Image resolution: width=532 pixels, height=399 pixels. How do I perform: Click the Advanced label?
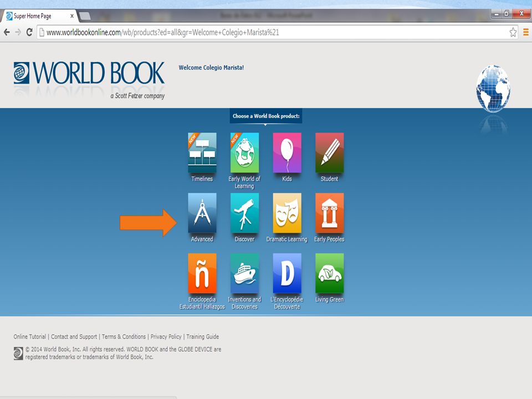202,239
